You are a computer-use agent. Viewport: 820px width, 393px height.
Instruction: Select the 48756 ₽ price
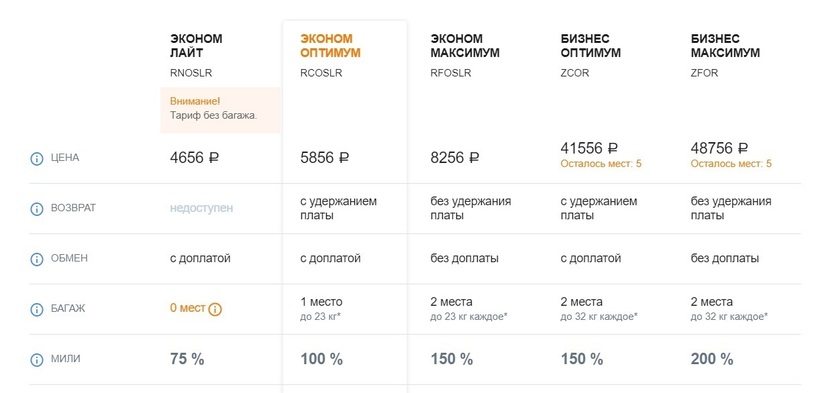(x=720, y=148)
